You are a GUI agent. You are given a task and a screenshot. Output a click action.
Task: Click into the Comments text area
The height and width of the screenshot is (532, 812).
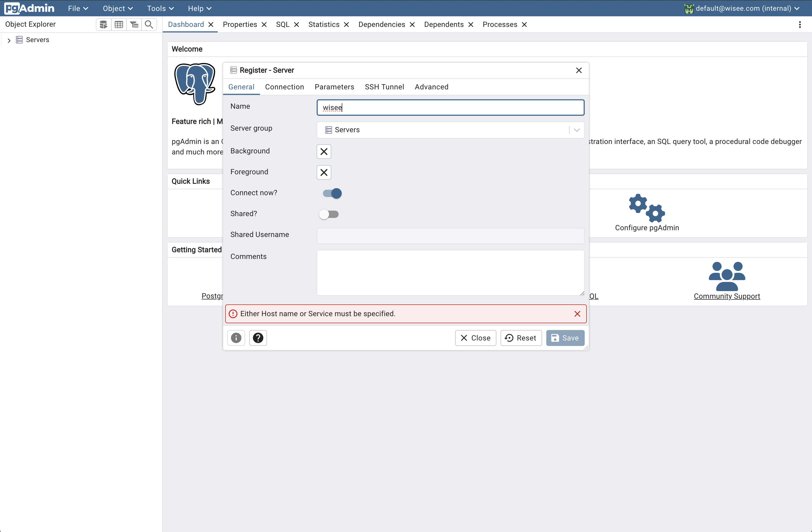pyautogui.click(x=450, y=272)
